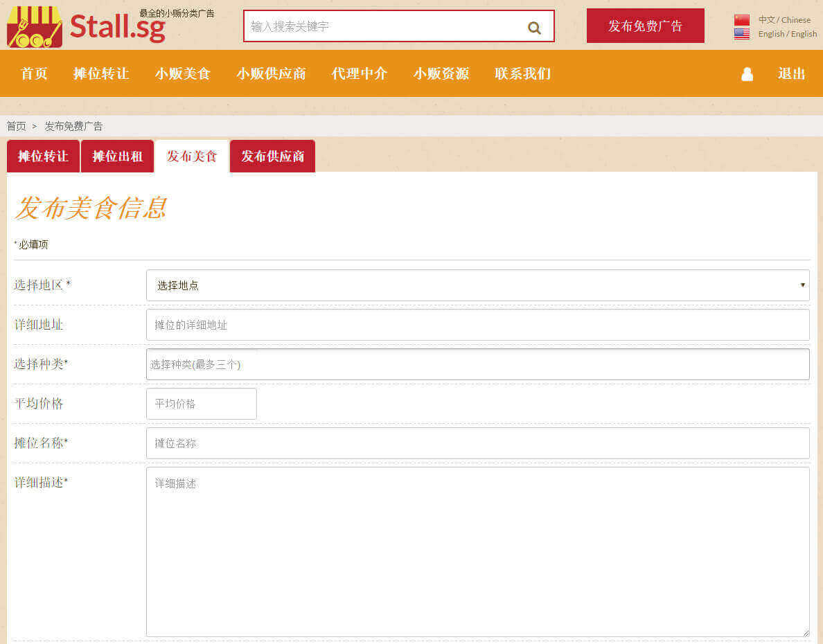This screenshot has height=644, width=823.
Task: Click into the 详细描述 text area
Action: tap(477, 551)
